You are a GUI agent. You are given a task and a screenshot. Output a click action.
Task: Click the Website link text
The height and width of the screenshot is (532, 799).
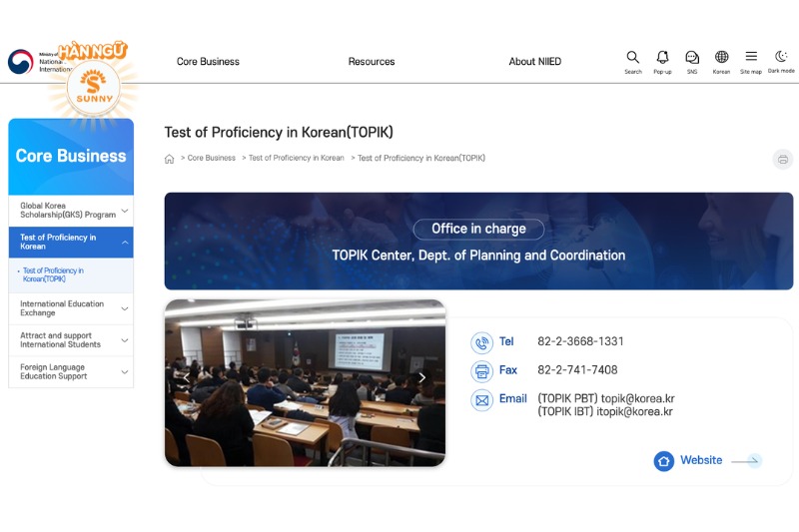pyautogui.click(x=701, y=460)
